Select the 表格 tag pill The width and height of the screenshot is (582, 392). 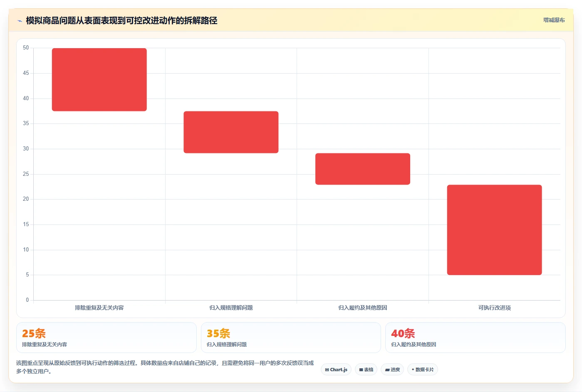(x=366, y=370)
